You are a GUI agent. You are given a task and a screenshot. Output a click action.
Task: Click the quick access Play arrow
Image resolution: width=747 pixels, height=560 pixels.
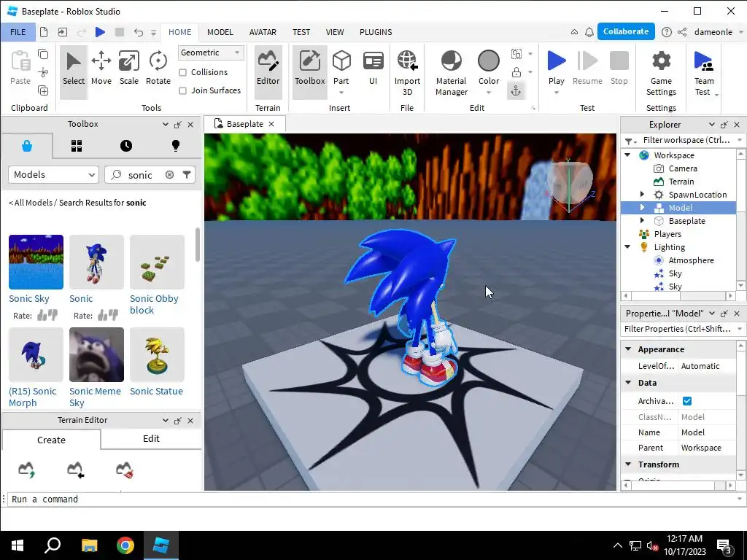click(x=100, y=32)
